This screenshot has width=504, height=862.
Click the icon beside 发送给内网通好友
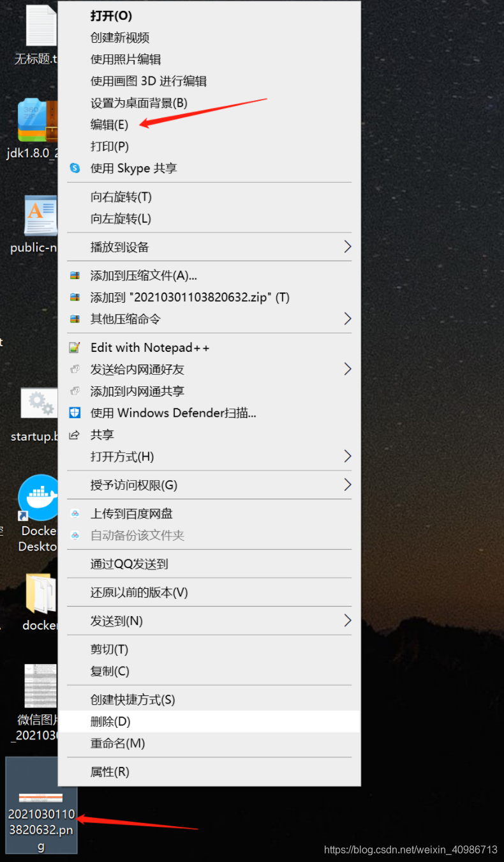[75, 370]
